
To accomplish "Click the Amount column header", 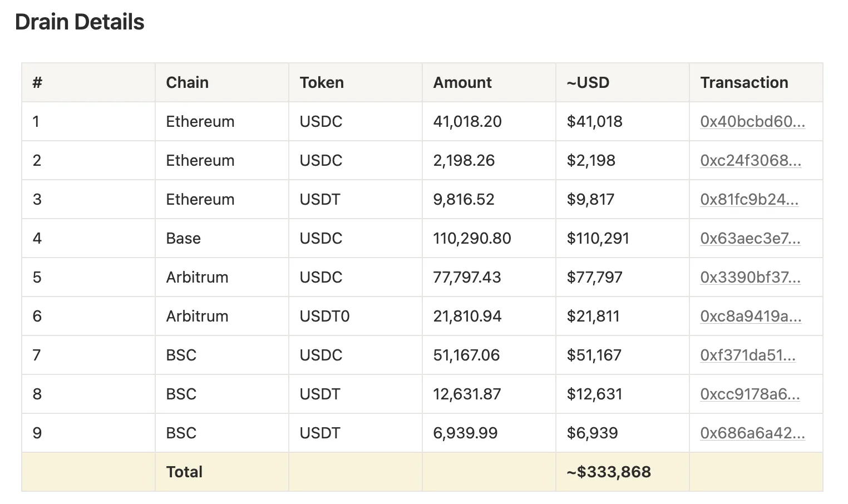I will click(462, 82).
